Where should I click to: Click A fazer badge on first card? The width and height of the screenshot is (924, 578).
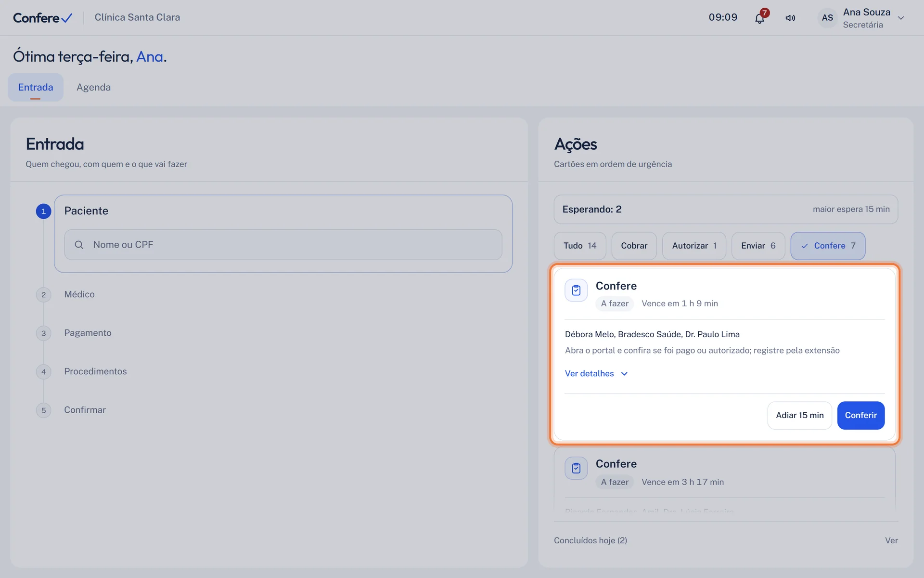pyautogui.click(x=615, y=303)
